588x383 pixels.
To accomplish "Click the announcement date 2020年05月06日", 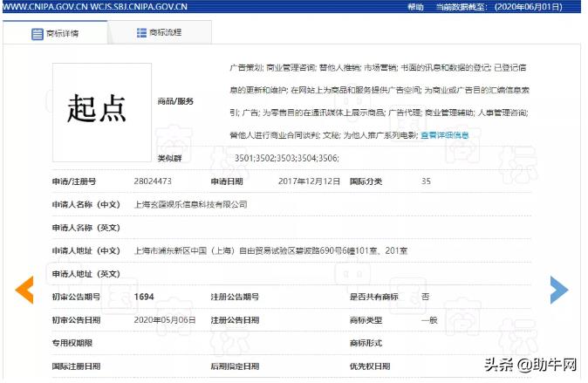I will [165, 319].
